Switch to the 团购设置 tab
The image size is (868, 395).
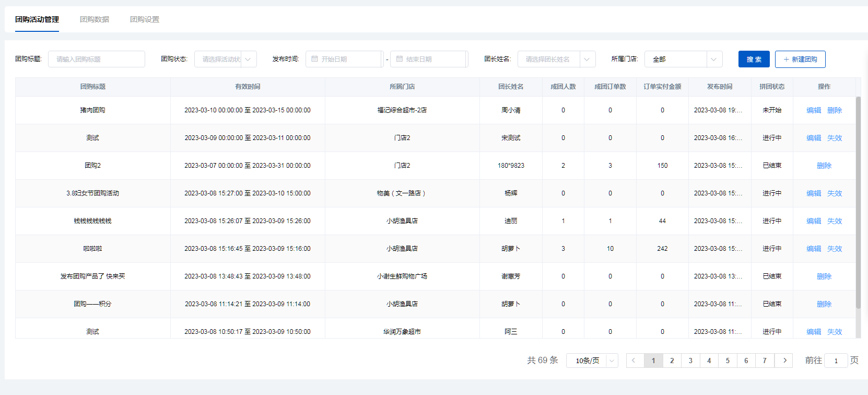145,19
